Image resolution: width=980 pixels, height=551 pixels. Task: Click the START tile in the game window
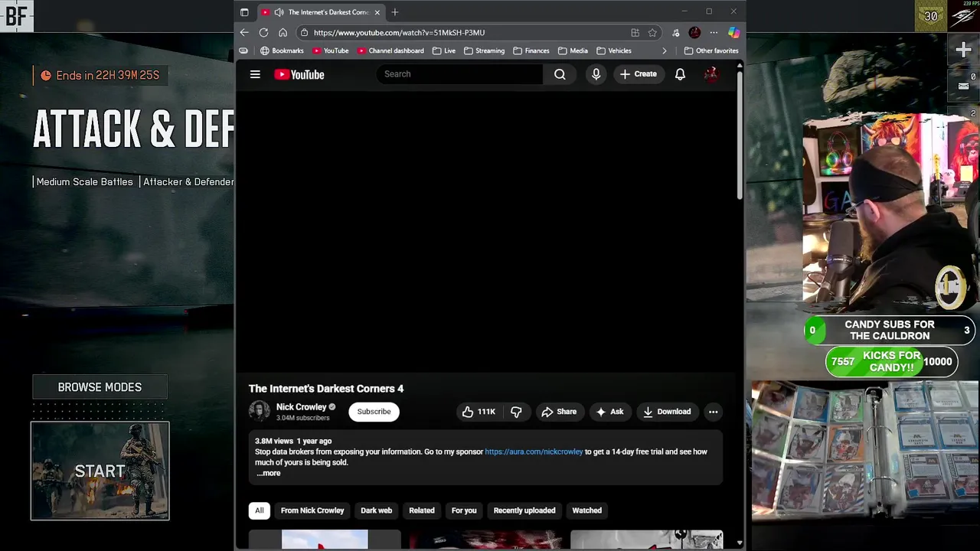click(100, 471)
